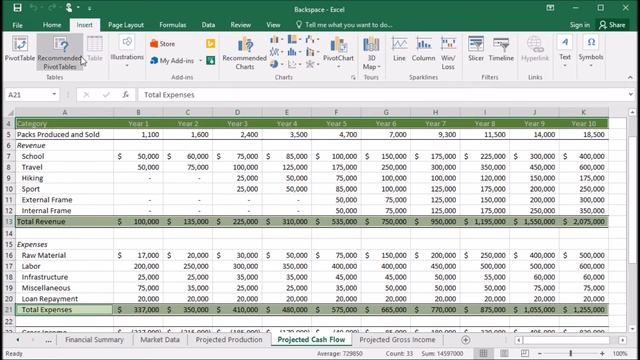Open the My Add-ins dropdown arrow
This screenshot has height=360, width=640.
coord(200,61)
